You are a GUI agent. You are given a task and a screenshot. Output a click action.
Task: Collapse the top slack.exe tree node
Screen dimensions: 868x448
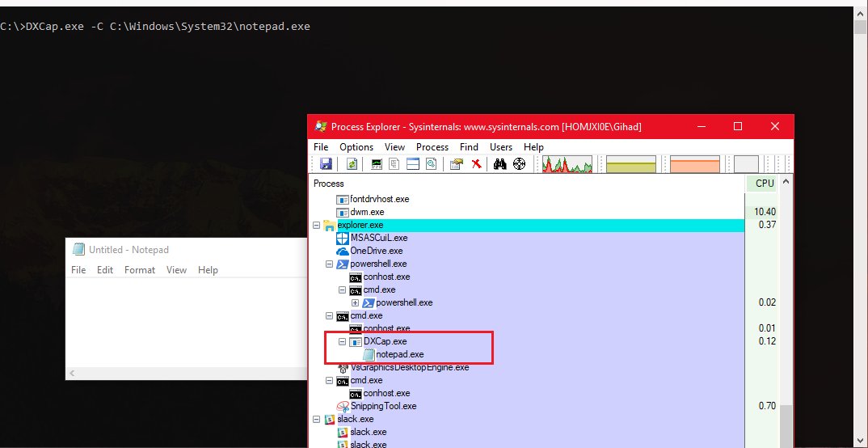point(317,420)
